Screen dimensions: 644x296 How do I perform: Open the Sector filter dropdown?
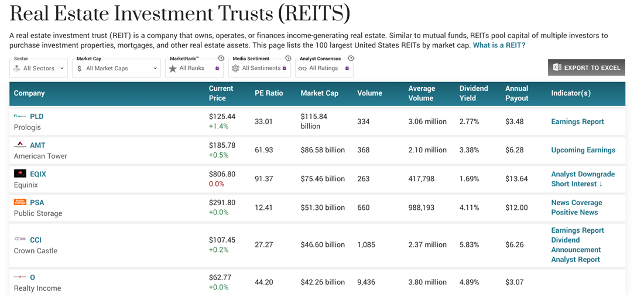39,69
